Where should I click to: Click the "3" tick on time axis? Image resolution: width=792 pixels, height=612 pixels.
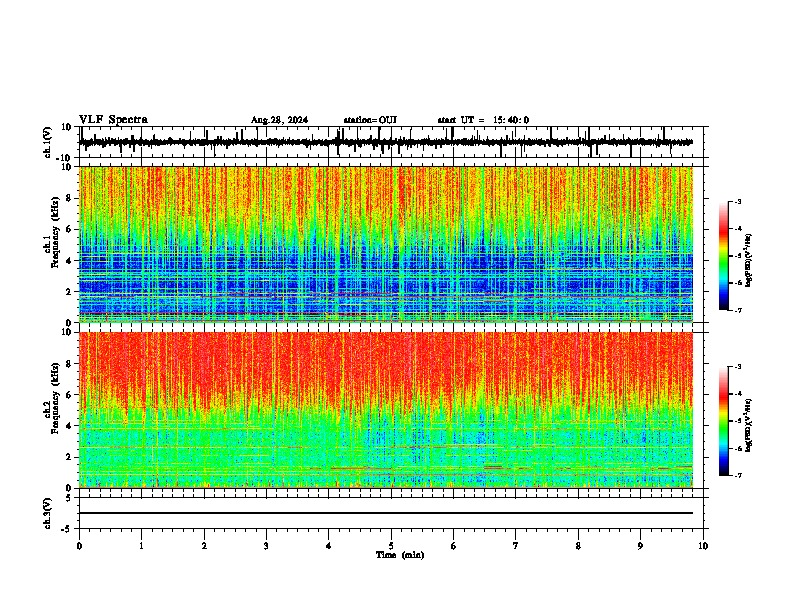coord(266,546)
